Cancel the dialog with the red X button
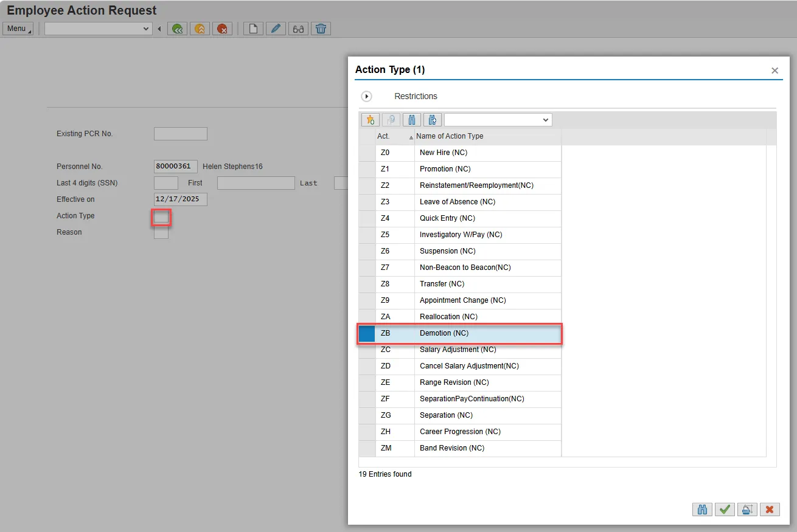797x532 pixels. coord(770,510)
